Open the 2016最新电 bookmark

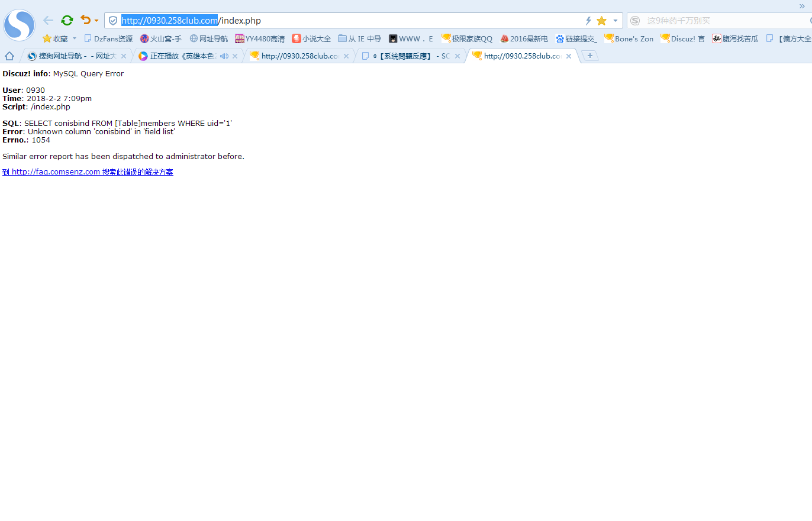click(524, 38)
